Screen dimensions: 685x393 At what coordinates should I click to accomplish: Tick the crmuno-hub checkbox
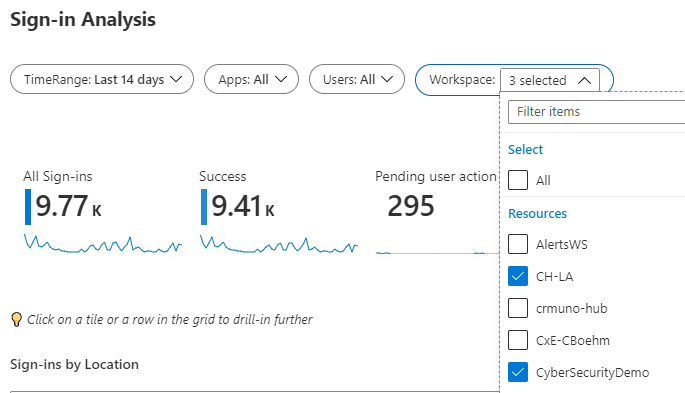pos(518,308)
